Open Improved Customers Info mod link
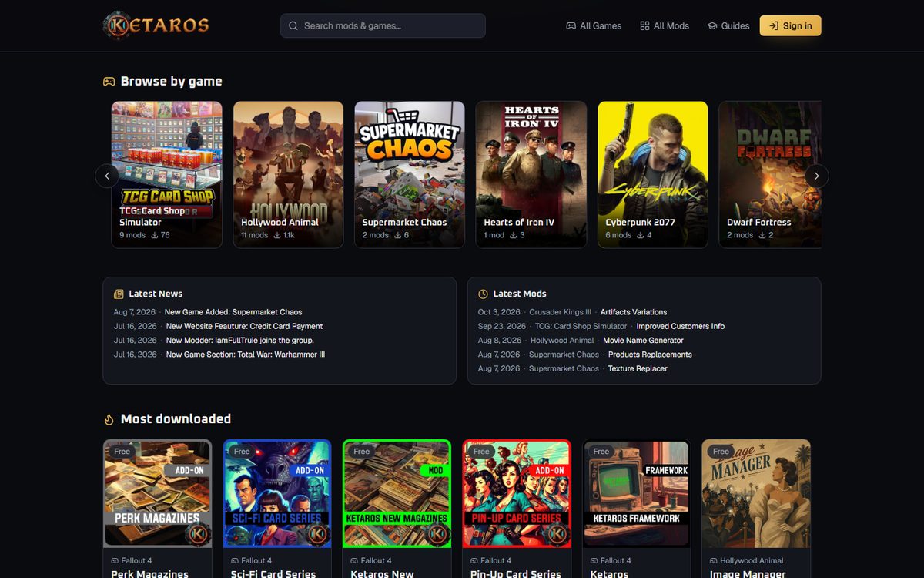924x578 pixels. tap(681, 326)
